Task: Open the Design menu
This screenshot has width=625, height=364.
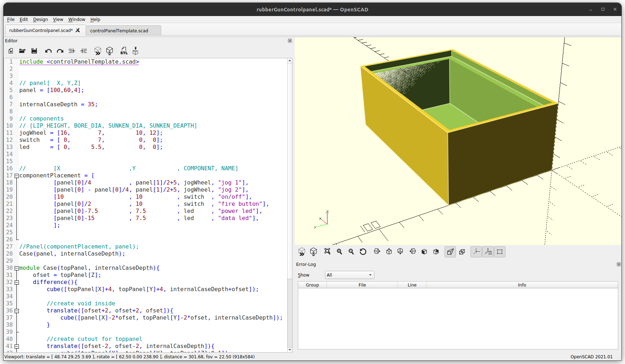Action: click(40, 20)
